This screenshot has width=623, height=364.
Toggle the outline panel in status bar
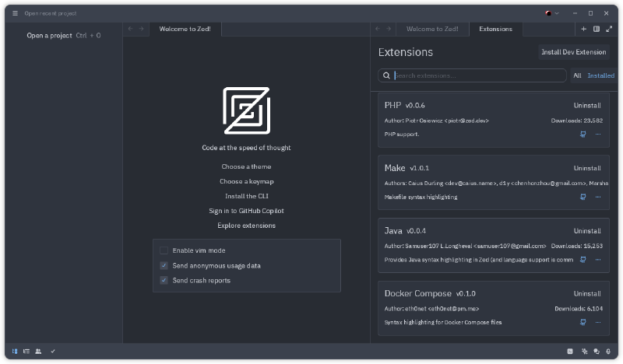point(26,352)
